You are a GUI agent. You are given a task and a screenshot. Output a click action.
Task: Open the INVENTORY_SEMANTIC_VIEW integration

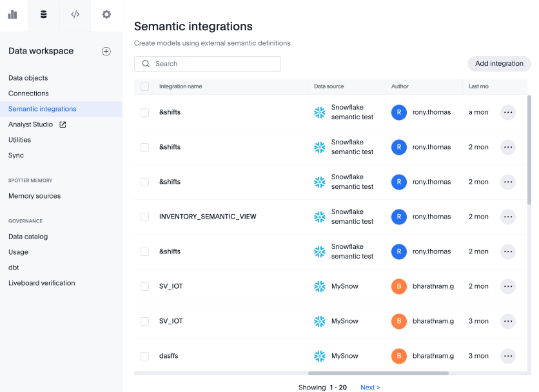coord(208,217)
